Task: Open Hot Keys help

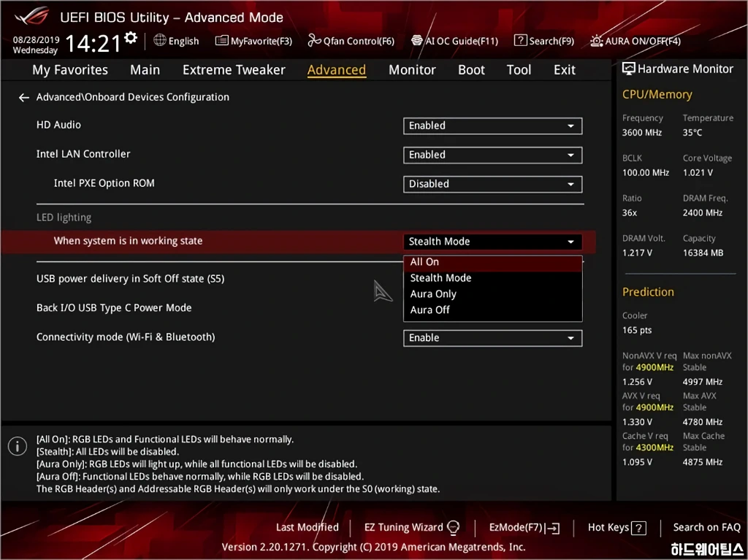Action: click(608, 528)
